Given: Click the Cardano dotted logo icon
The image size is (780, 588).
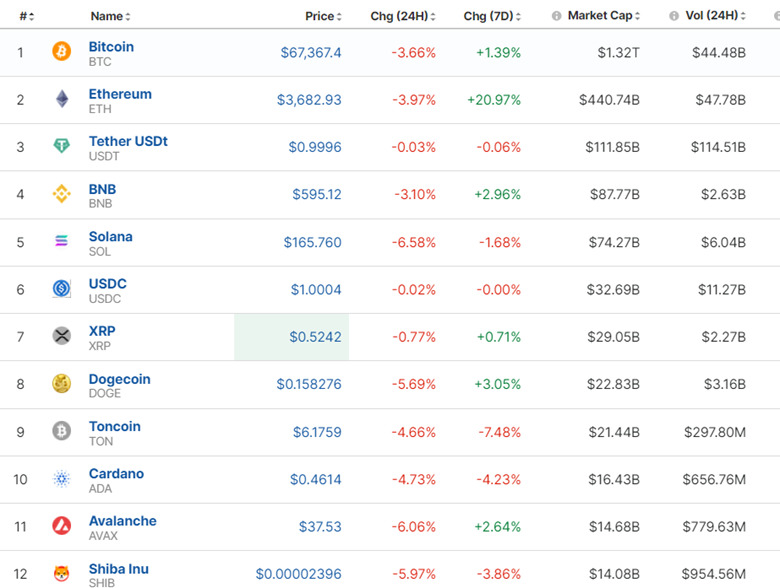Looking at the screenshot, I should (x=62, y=479).
